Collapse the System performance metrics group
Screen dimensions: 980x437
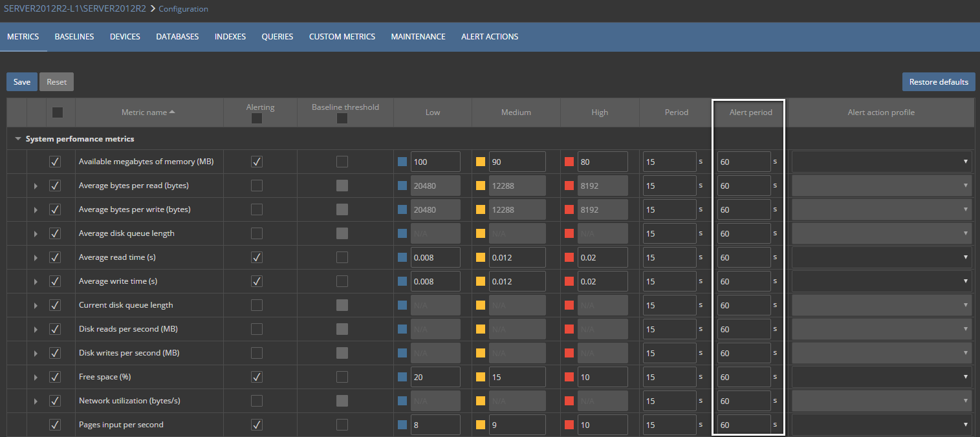[x=18, y=139]
